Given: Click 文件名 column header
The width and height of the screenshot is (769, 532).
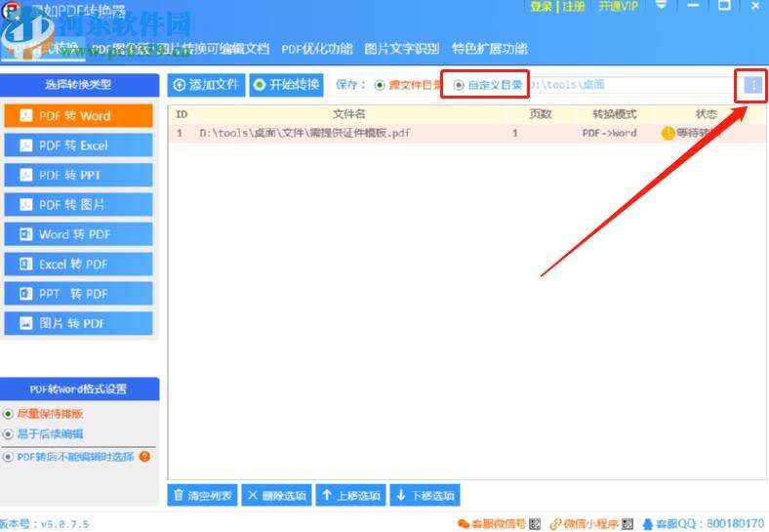Looking at the screenshot, I should pyautogui.click(x=348, y=114).
